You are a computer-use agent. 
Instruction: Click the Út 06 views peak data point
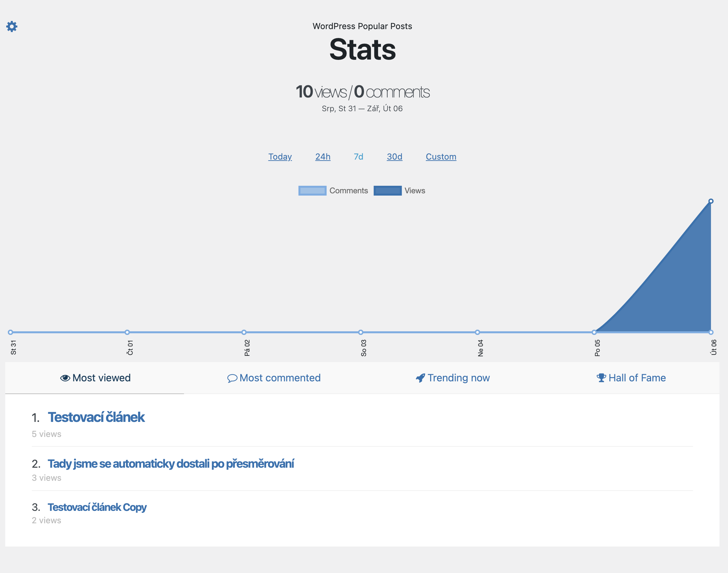[711, 201]
